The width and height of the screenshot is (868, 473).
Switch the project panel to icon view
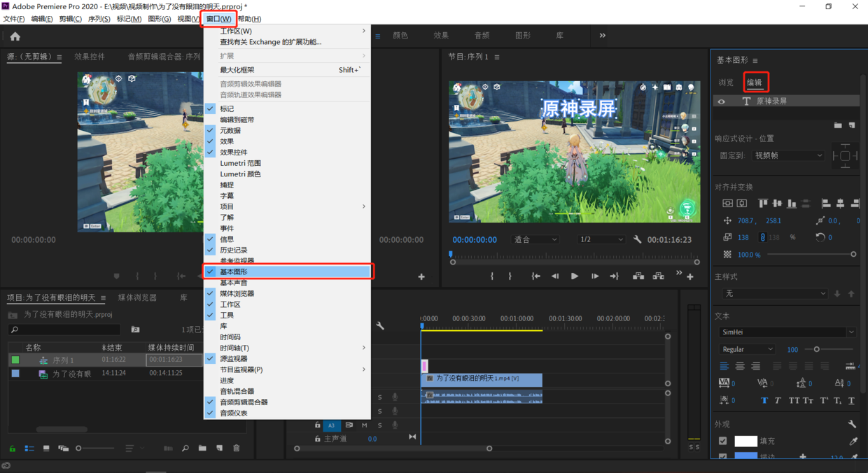click(x=46, y=449)
